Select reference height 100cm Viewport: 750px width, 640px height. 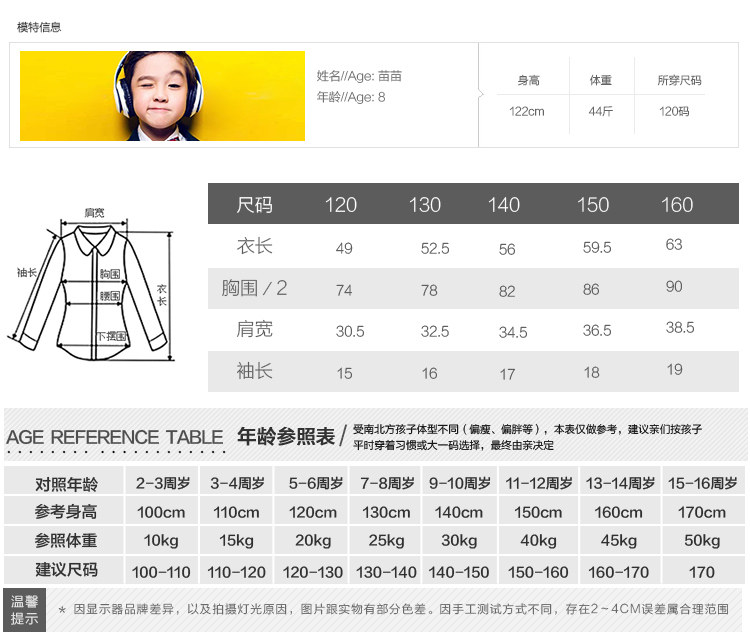click(161, 513)
